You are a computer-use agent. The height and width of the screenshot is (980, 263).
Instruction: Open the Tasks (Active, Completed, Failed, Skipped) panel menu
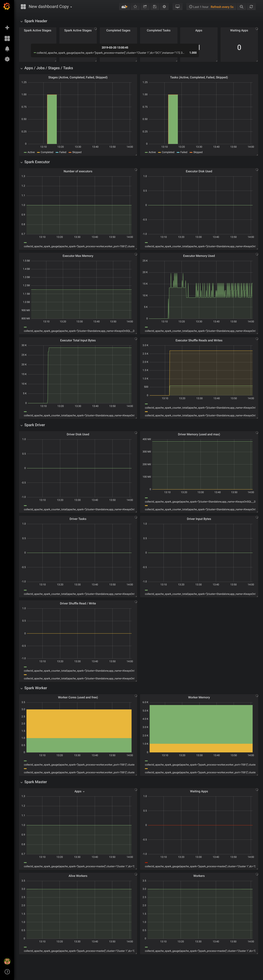(199, 77)
